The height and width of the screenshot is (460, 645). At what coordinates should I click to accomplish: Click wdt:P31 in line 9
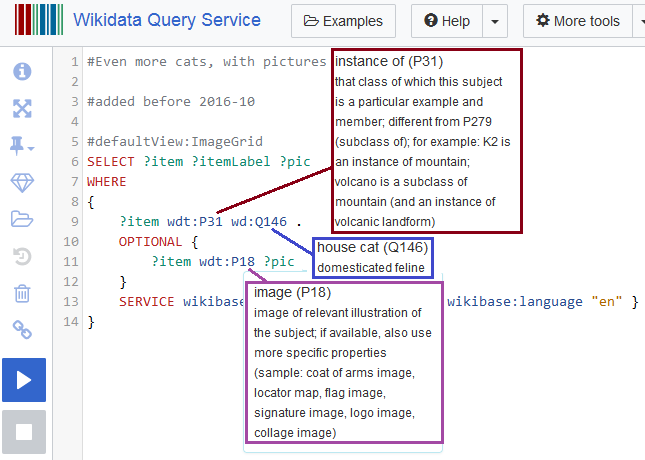[x=195, y=221]
